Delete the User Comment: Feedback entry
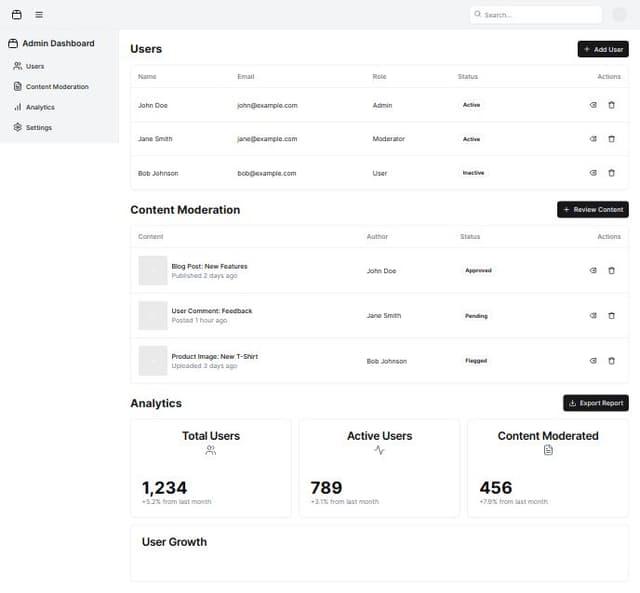Viewport: 640px width, 593px height. [x=611, y=315]
